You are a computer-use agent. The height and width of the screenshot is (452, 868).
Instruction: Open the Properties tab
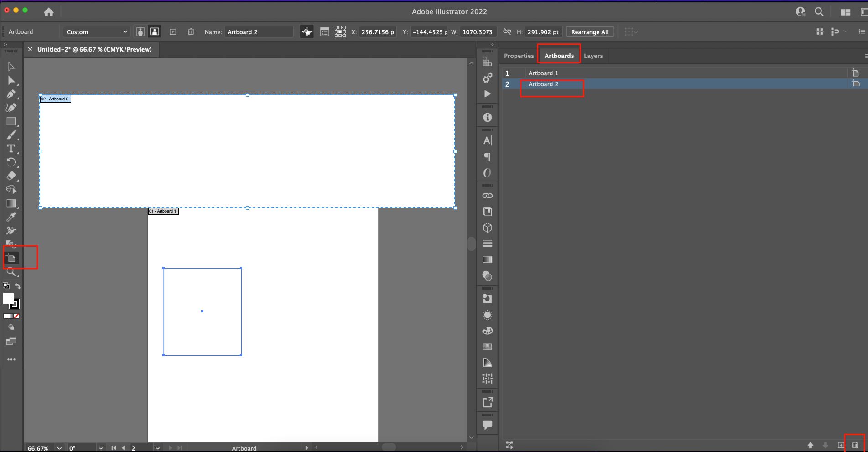[519, 55]
